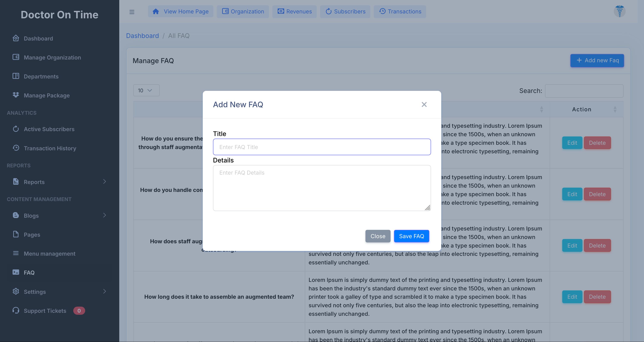Click the Pages document icon
Viewport: 644px width, 342px height.
tap(16, 234)
